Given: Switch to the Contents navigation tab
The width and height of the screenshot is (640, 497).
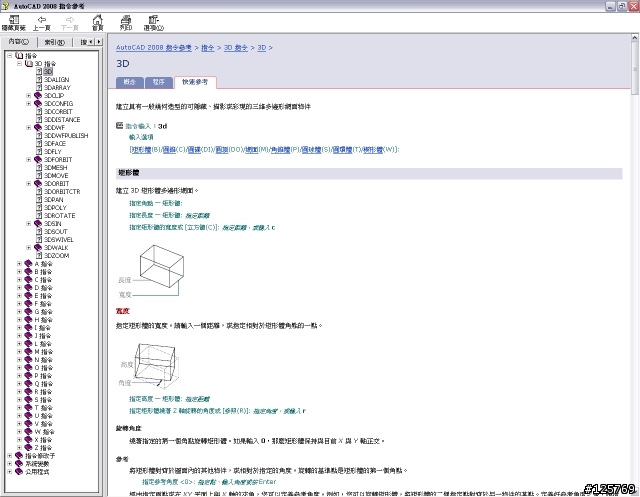Looking at the screenshot, I should pos(19,42).
